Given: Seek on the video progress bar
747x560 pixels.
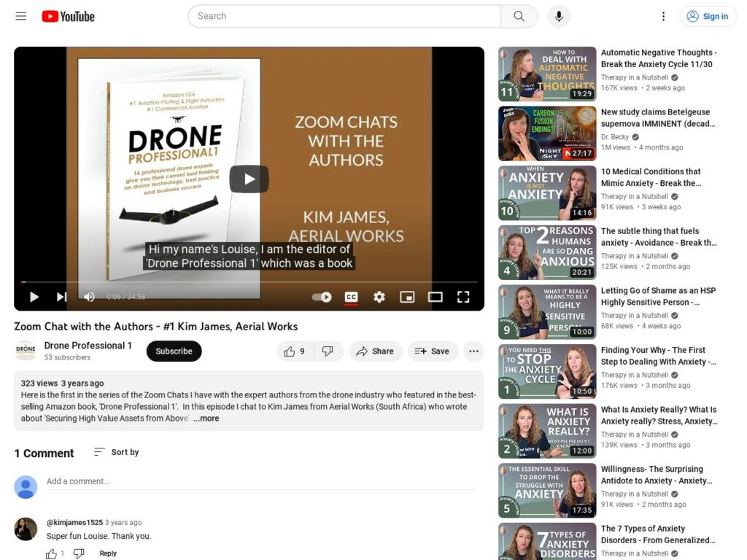Looking at the screenshot, I should coord(249,282).
